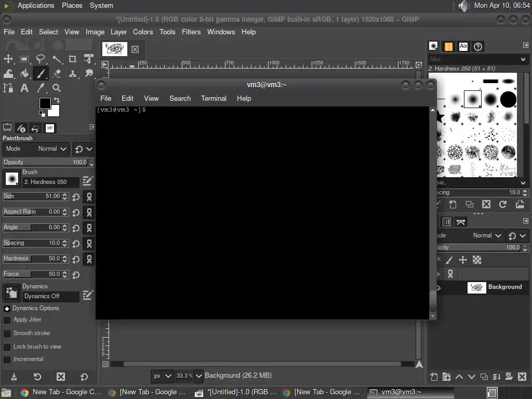Viewport: 532px width, 399px height.
Task: Select the Crop tool
Action: [73, 59]
